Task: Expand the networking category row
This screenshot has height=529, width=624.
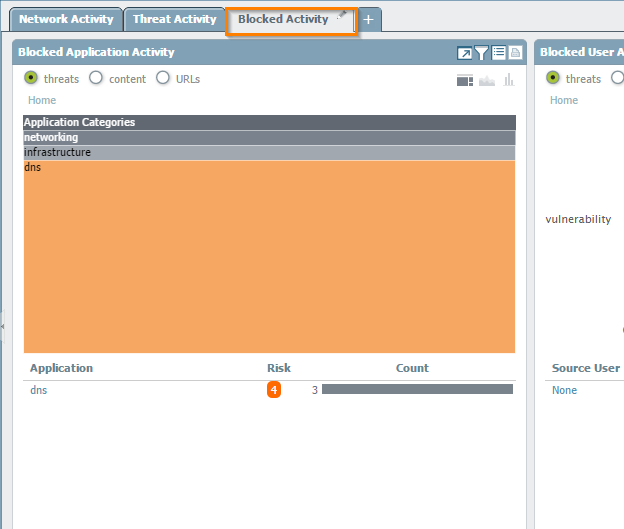Action: 269,137
